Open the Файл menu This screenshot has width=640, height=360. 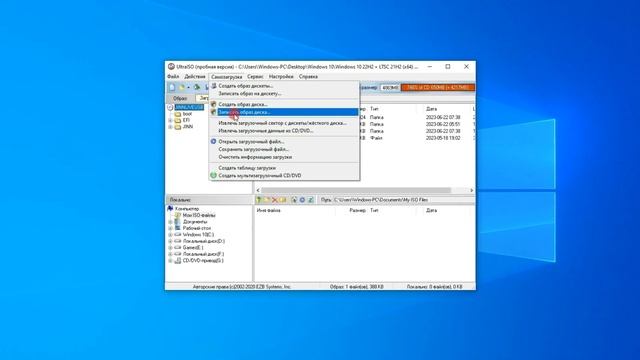coord(173,77)
